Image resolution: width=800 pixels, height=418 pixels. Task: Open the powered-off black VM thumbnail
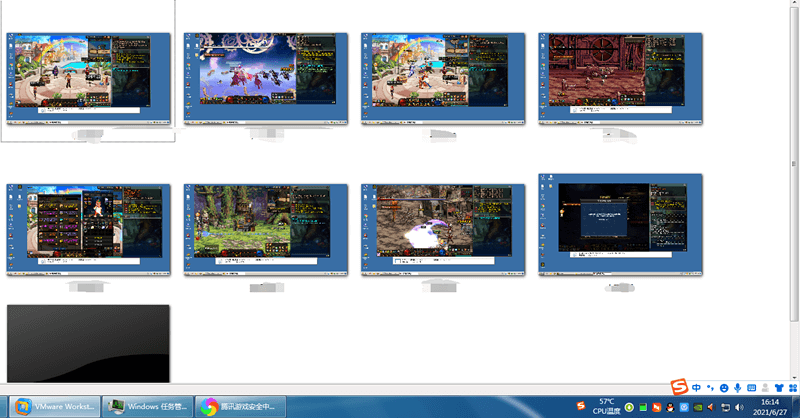88,343
